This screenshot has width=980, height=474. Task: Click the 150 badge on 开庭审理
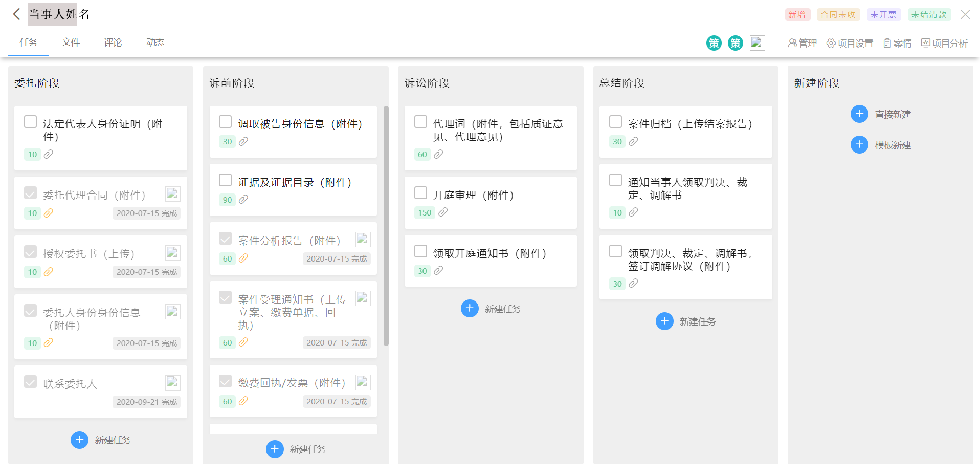[x=425, y=212]
